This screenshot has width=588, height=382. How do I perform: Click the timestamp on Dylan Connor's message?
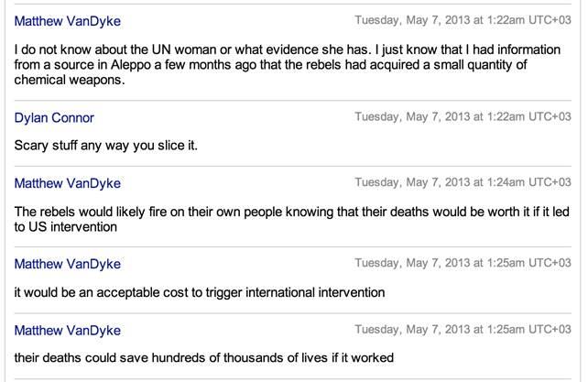point(463,116)
